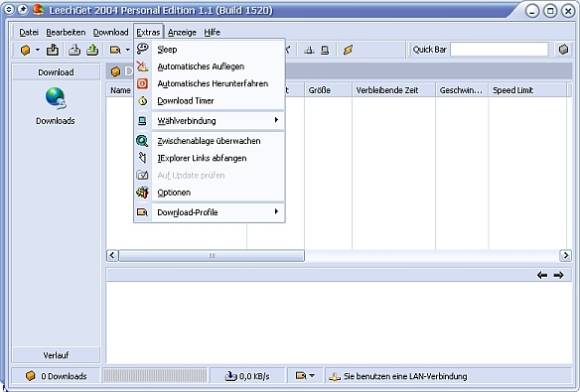
Task: Click the grey cube icon beside Quick Bar
Action: pyautogui.click(x=563, y=50)
